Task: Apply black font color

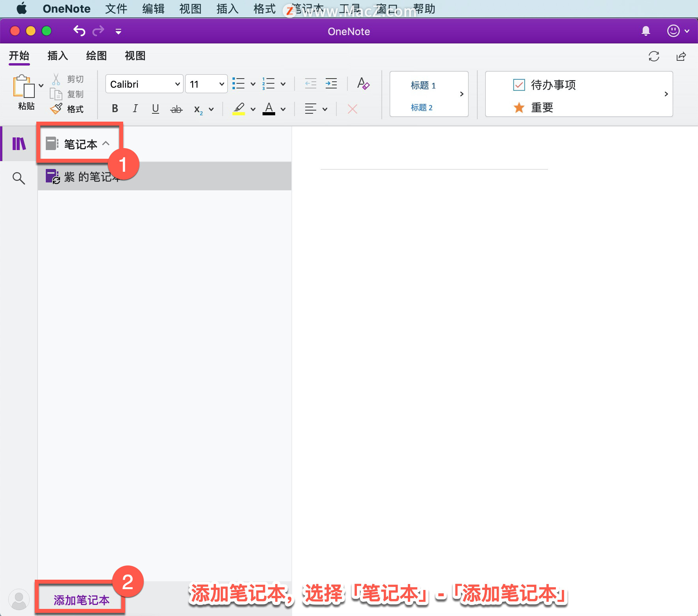Action: (x=269, y=109)
